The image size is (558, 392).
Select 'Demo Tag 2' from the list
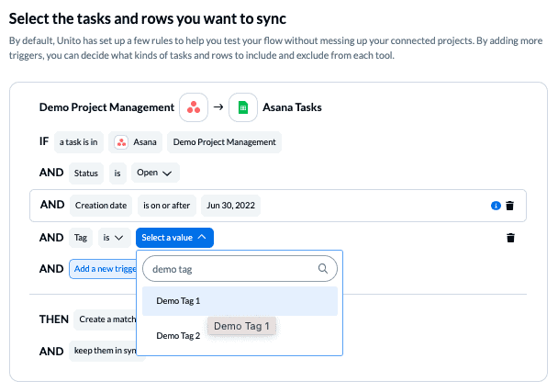pos(240,336)
